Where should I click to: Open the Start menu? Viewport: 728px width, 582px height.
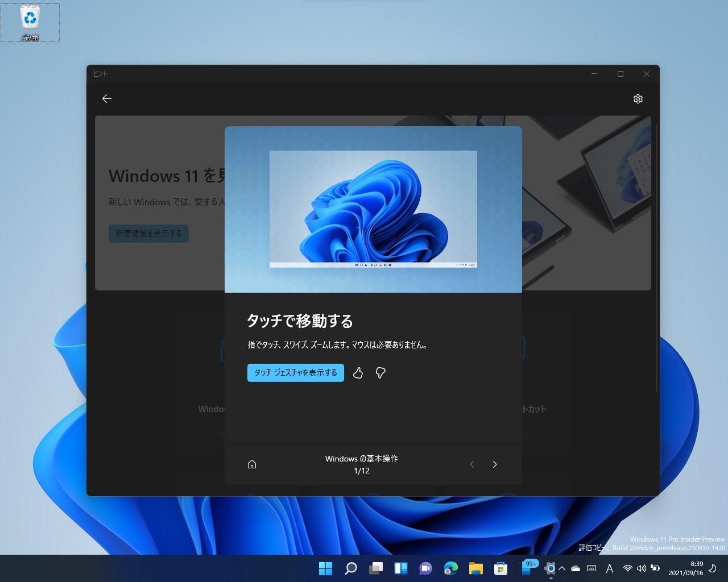tap(325, 568)
